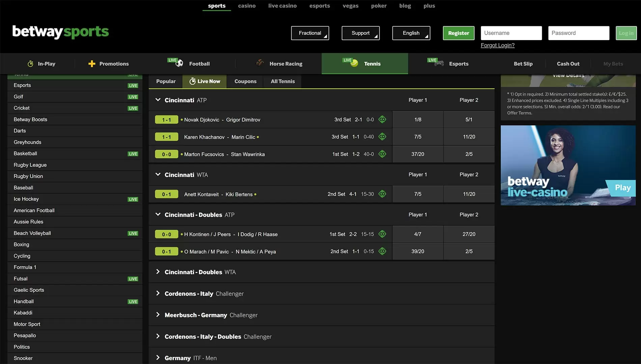
Task: Click the Password input field
Action: pyautogui.click(x=579, y=33)
